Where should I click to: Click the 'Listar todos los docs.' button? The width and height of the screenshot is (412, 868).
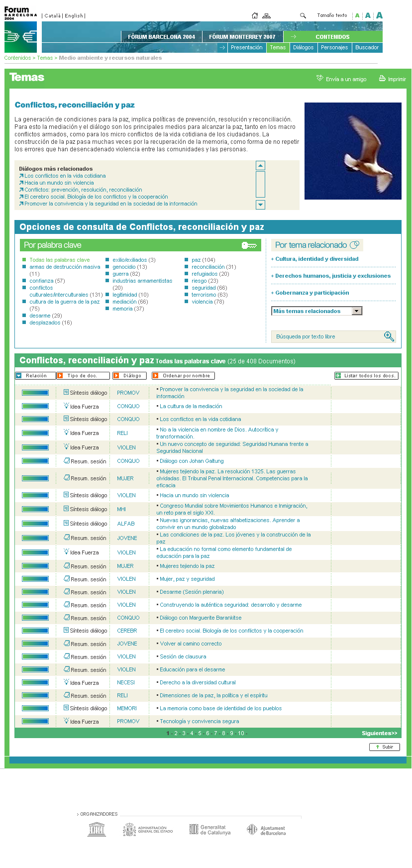(x=366, y=376)
